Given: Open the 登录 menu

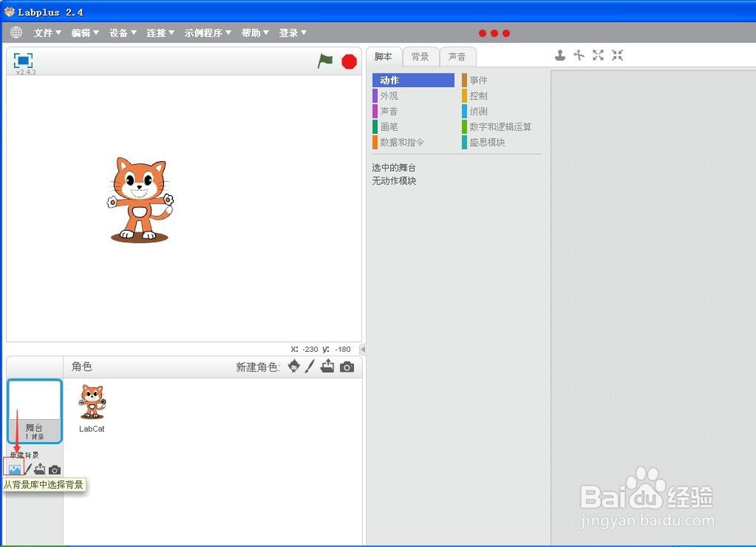Looking at the screenshot, I should 292,33.
